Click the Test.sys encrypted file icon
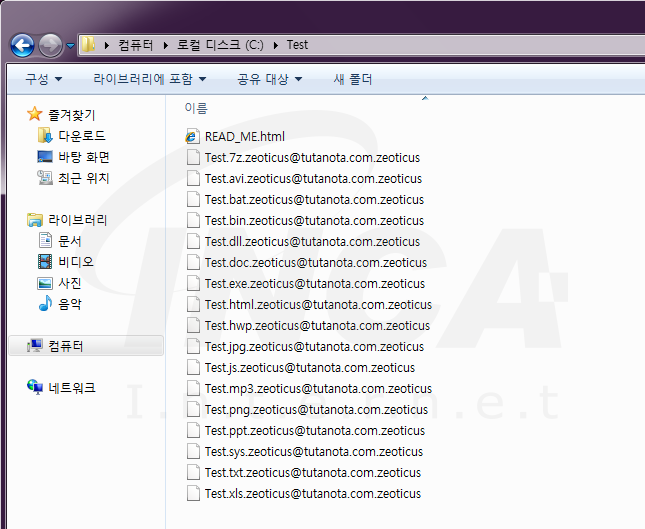Screen dimensions: 645x529 pos(193,451)
